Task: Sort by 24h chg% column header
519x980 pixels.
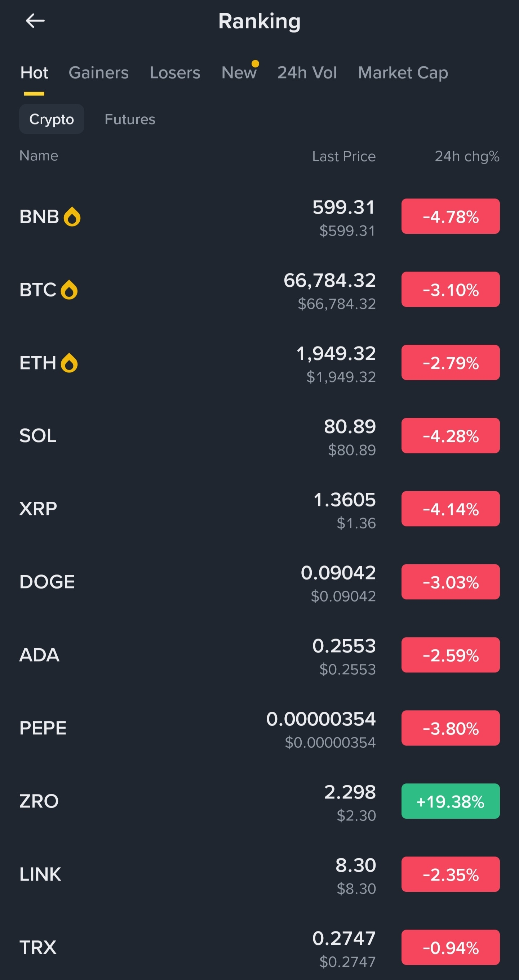Action: click(x=467, y=156)
